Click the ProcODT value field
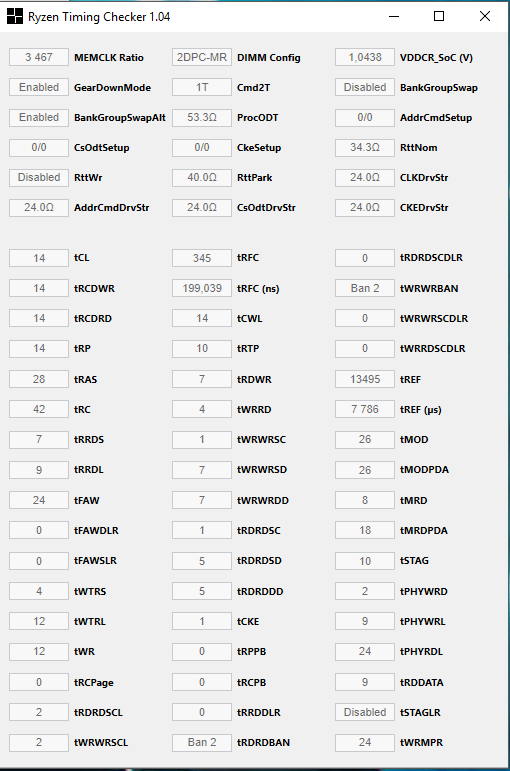This screenshot has height=771, width=510. coord(202,118)
